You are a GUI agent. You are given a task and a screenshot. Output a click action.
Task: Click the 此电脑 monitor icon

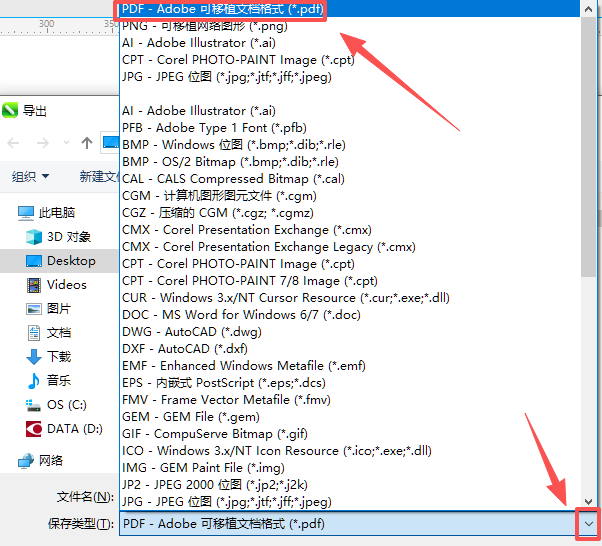coord(26,213)
